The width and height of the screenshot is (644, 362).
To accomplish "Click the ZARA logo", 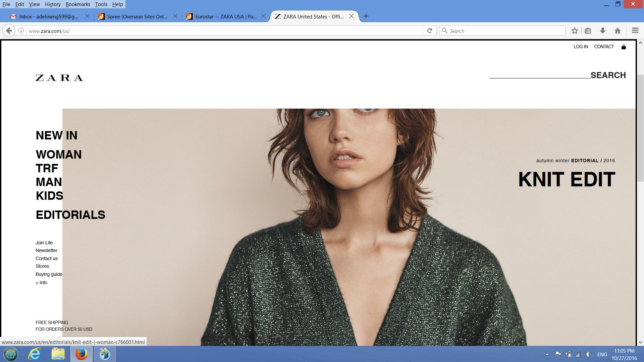I will (59, 78).
